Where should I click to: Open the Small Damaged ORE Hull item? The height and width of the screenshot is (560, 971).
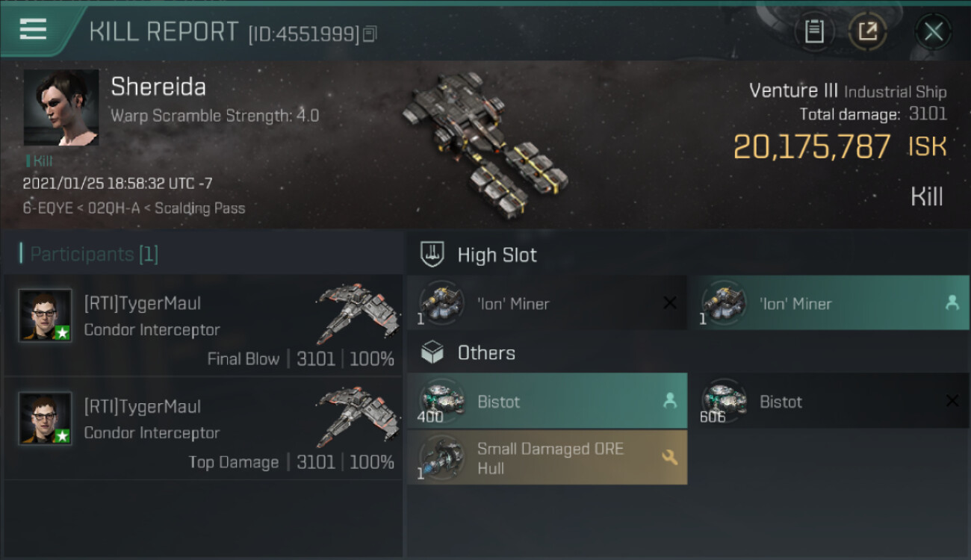pos(547,458)
